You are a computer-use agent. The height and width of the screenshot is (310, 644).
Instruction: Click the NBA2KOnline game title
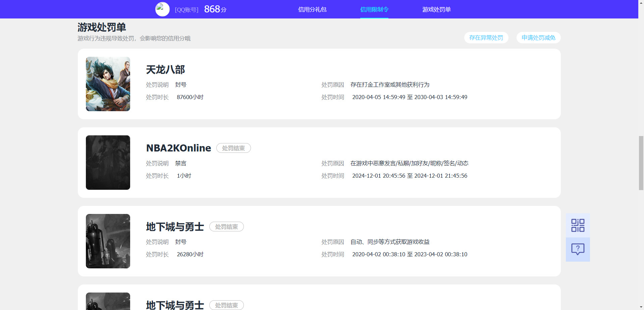coord(178,148)
